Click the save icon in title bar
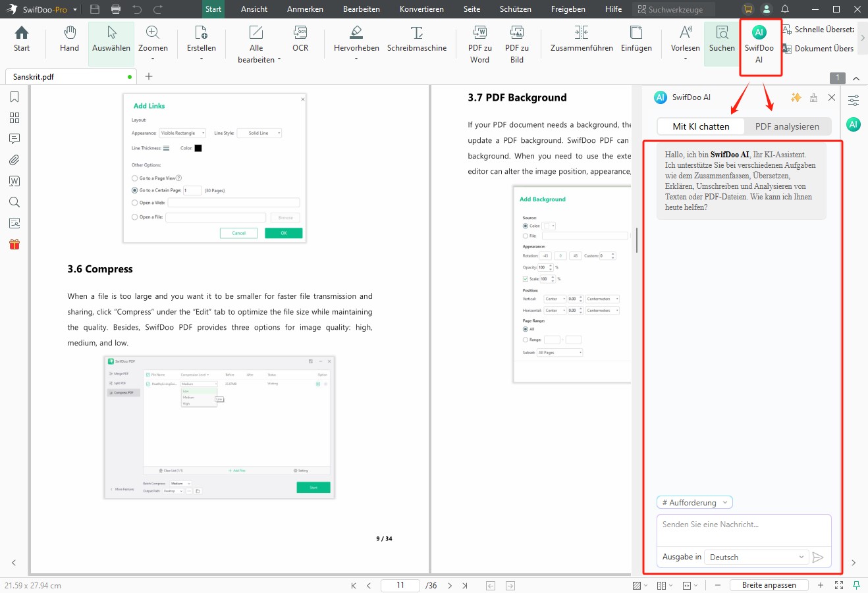Image resolution: width=868 pixels, height=593 pixels. 95,9
